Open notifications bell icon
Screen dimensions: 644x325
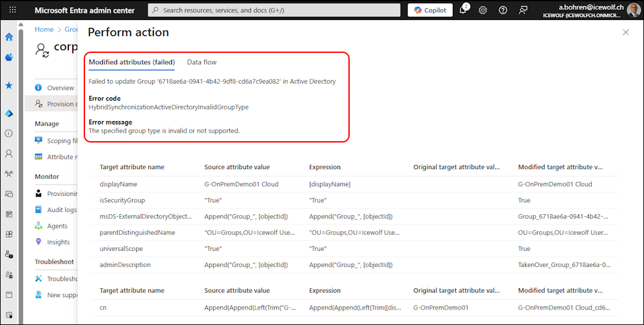pyautogui.click(x=463, y=10)
